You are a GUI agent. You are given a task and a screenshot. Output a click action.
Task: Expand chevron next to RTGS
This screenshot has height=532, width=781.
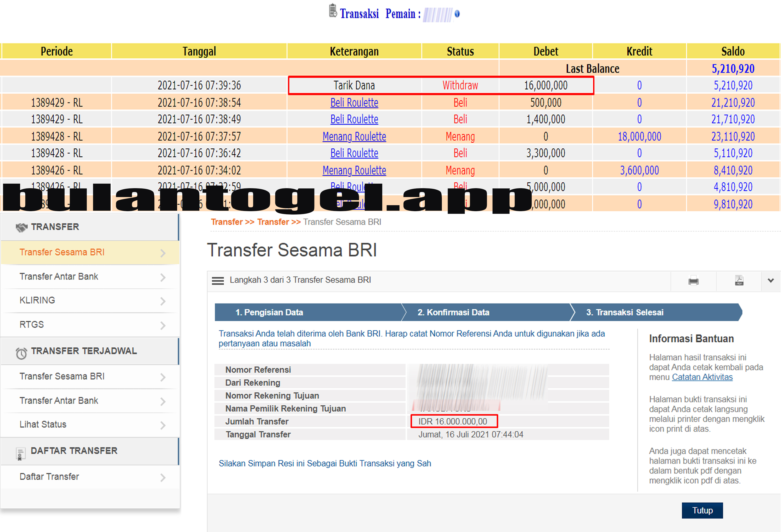pyautogui.click(x=163, y=325)
